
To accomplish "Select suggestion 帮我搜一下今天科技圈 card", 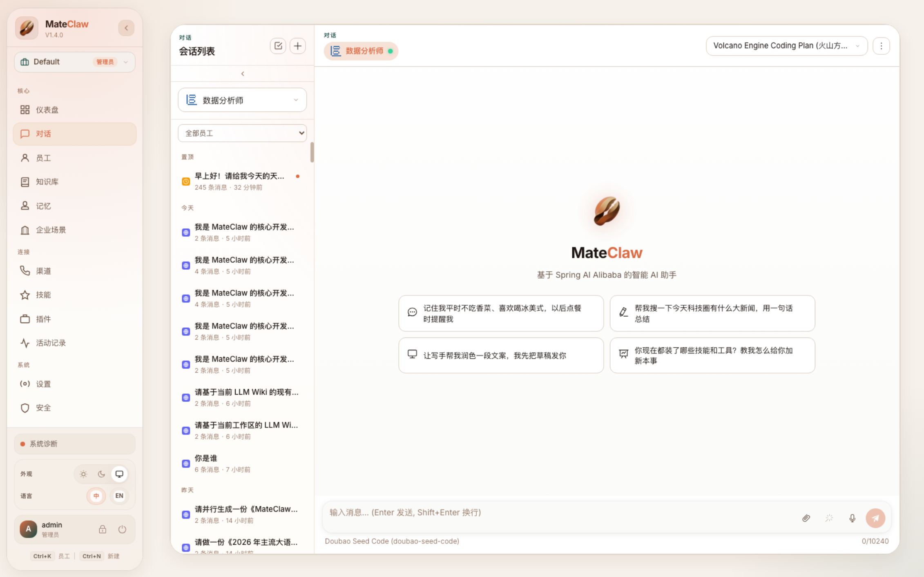I will pyautogui.click(x=712, y=313).
